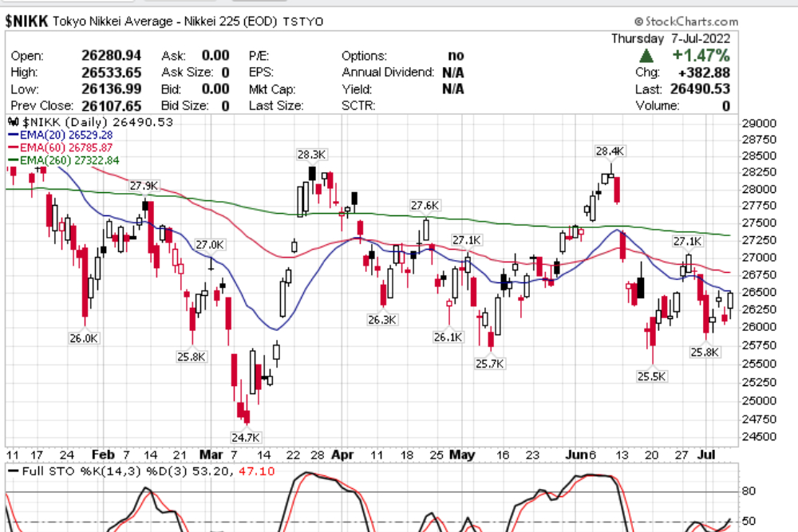The height and width of the screenshot is (532, 798).
Task: Click the May label on date axis
Action: (462, 455)
